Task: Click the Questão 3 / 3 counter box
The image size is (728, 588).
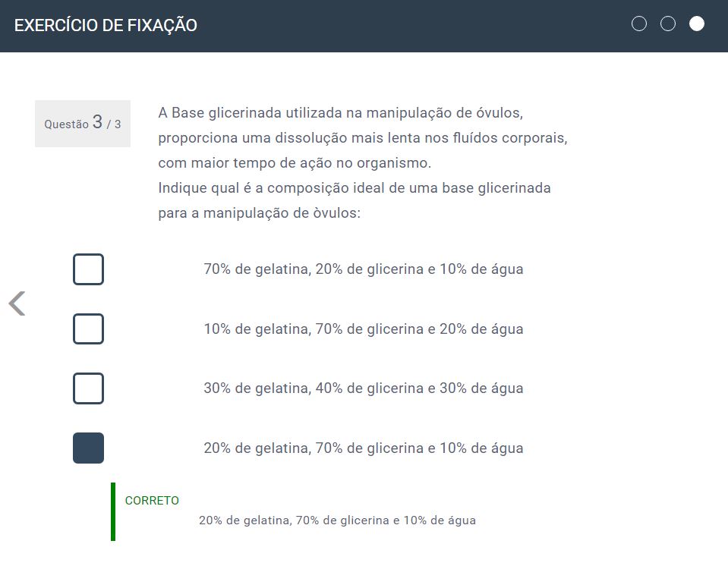Action: tap(83, 123)
